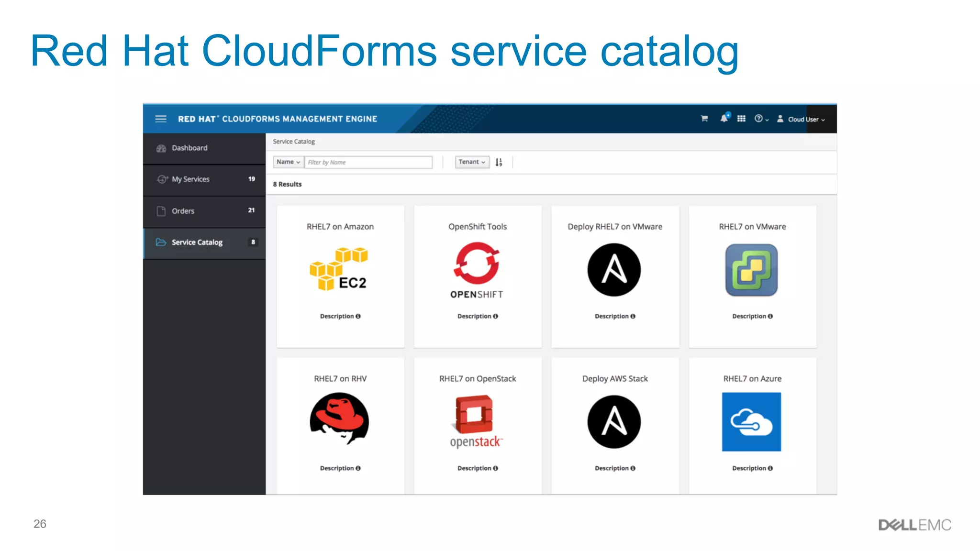The width and height of the screenshot is (980, 551).
Task: Open the application grid launcher icon
Action: click(x=741, y=119)
